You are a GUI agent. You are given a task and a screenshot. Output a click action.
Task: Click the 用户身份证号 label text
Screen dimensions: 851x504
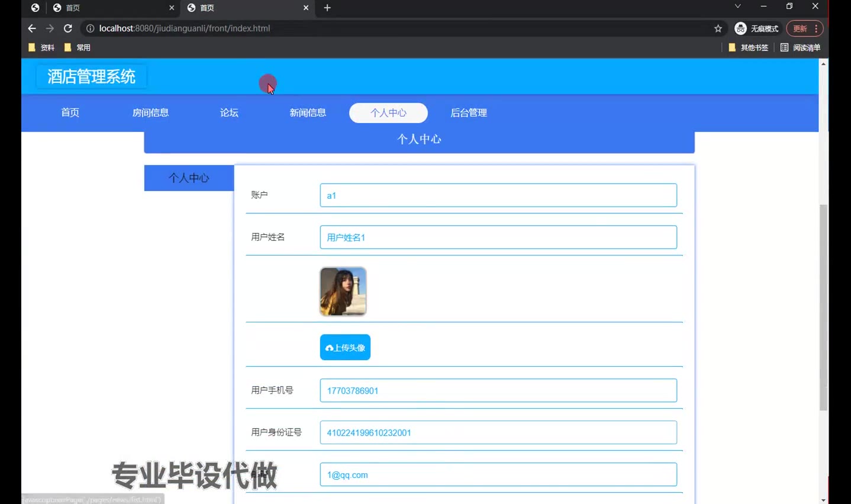pos(276,432)
